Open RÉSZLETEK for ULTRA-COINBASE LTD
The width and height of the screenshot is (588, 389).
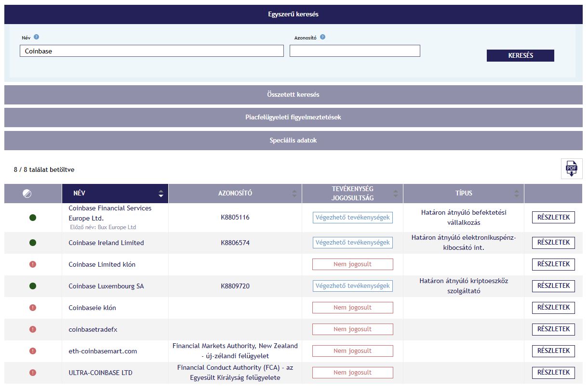pyautogui.click(x=553, y=373)
